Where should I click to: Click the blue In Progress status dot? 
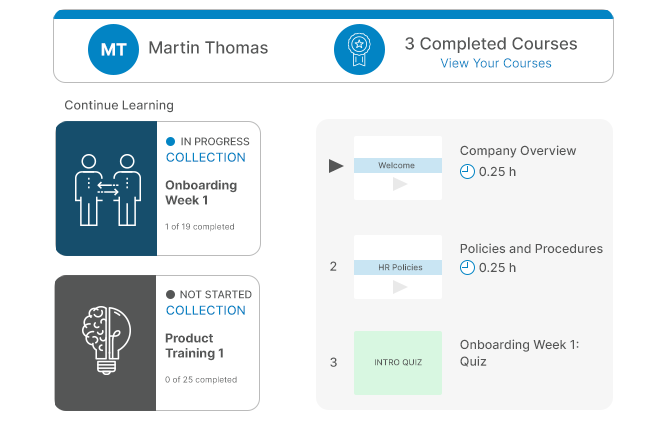tap(170, 141)
